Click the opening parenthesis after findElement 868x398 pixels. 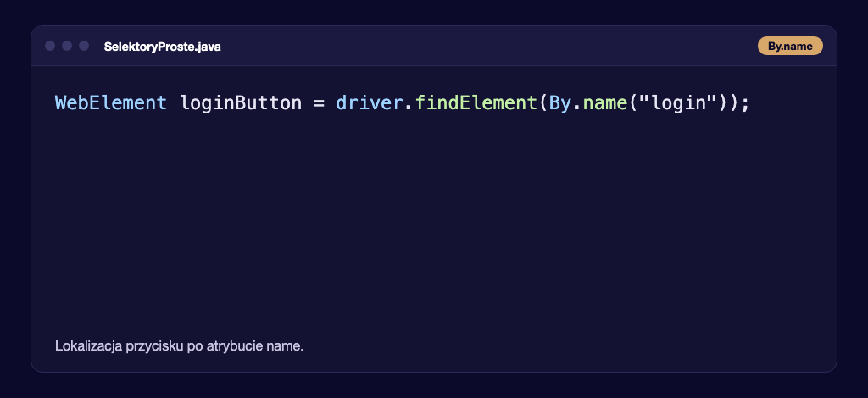[542, 102]
